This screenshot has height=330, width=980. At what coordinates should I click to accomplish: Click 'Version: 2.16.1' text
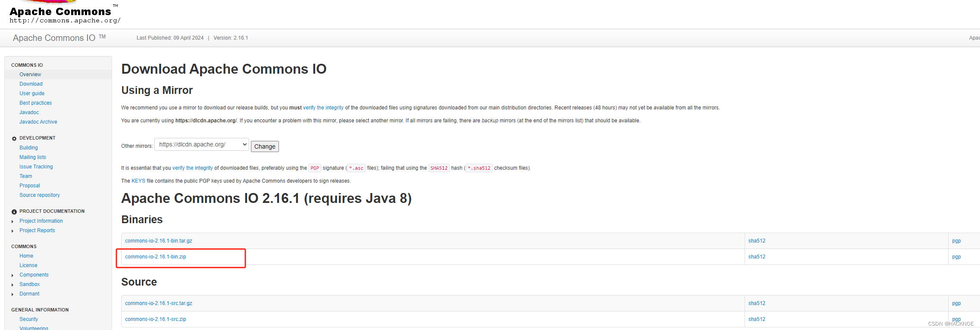(231, 38)
